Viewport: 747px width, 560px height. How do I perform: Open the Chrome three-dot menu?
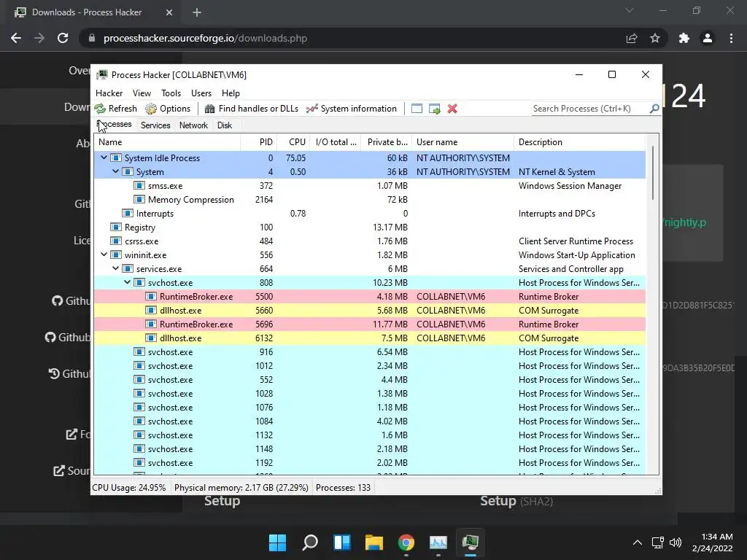click(731, 38)
